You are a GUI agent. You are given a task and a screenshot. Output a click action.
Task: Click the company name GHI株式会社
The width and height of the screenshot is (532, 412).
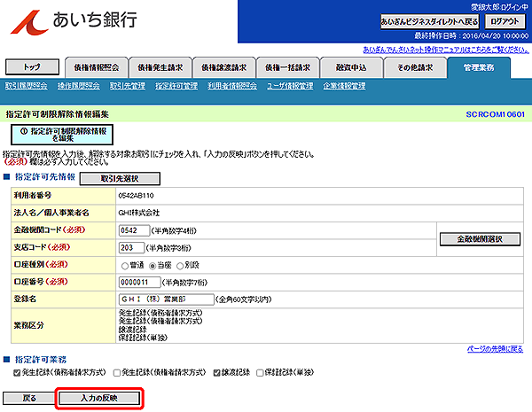click(x=139, y=213)
